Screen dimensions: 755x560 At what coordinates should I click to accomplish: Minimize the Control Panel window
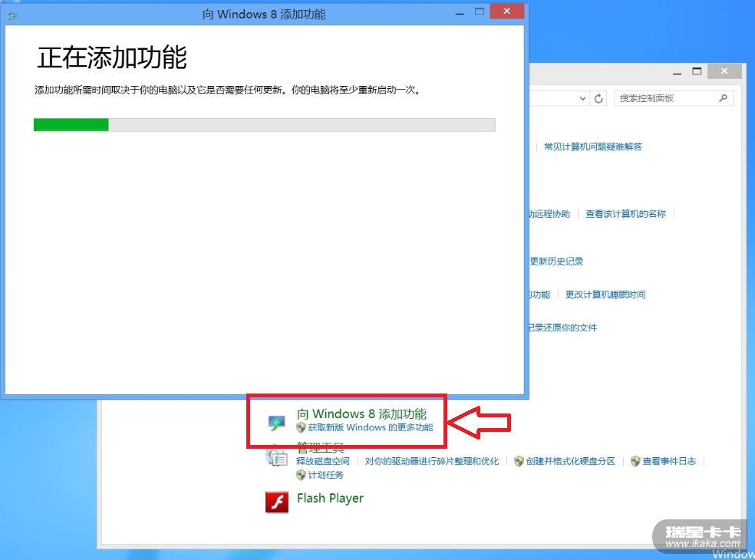pos(677,72)
